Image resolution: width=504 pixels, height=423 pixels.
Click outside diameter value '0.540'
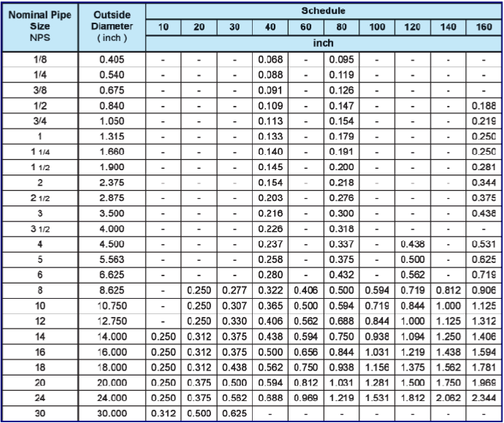coord(112,75)
